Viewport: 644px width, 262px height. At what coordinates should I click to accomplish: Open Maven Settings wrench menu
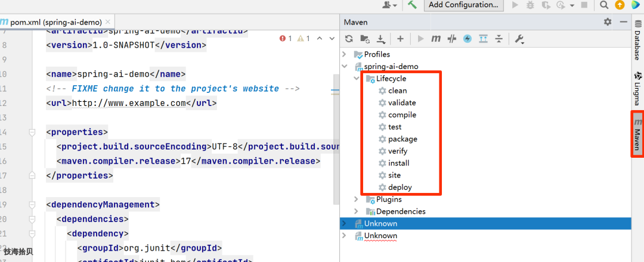pyautogui.click(x=519, y=39)
